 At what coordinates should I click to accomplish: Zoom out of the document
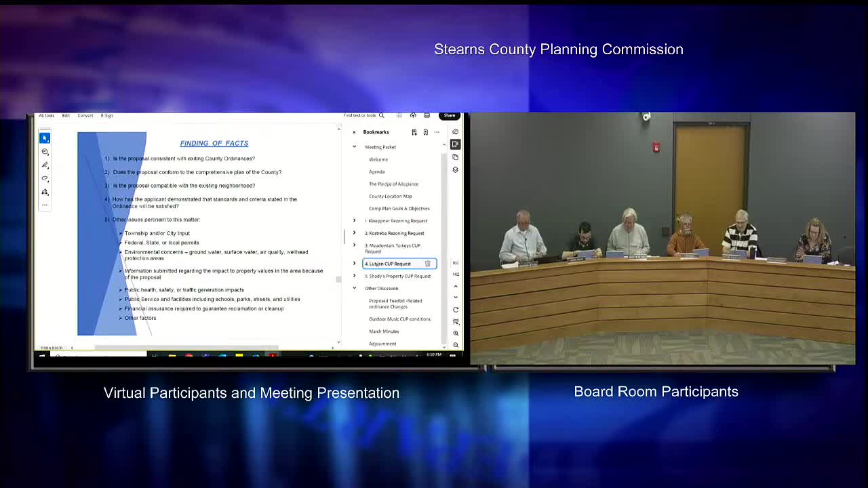pyautogui.click(x=456, y=345)
